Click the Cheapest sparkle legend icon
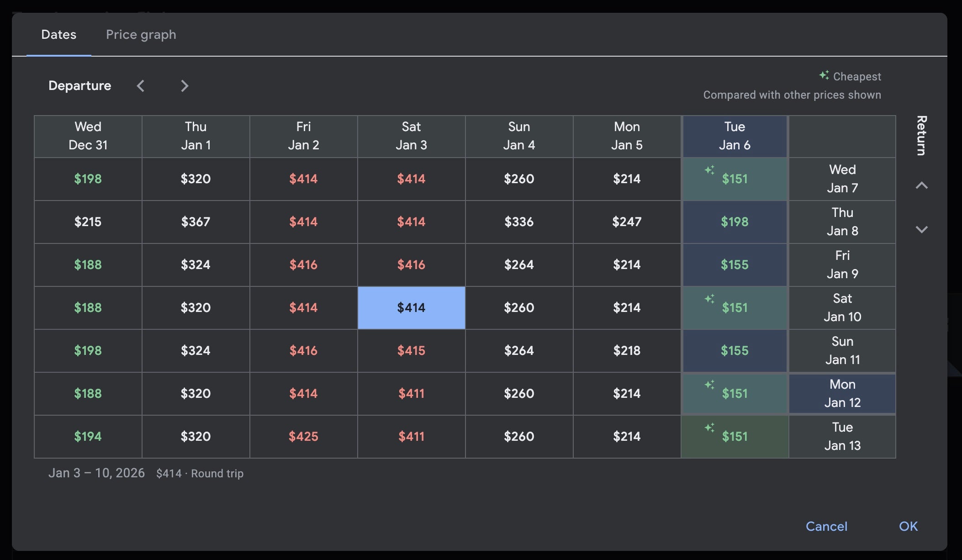The height and width of the screenshot is (560, 962). [x=824, y=75]
